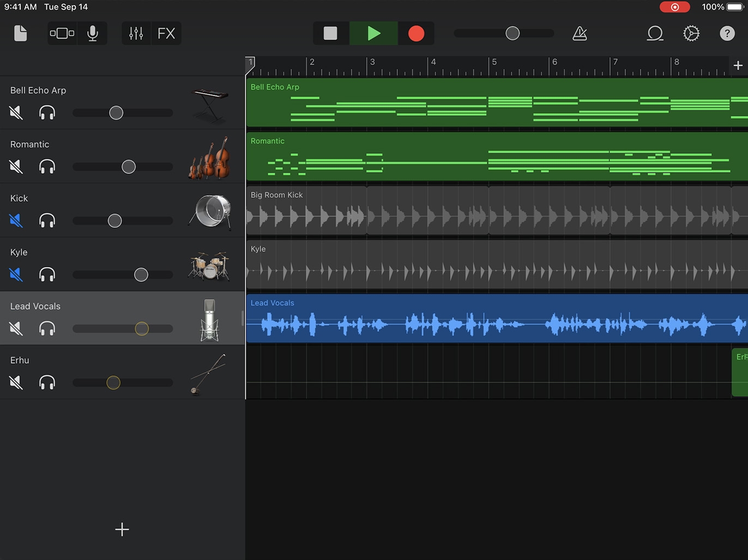Switch to Tracks view button
The height and width of the screenshot is (560, 748).
click(x=62, y=33)
